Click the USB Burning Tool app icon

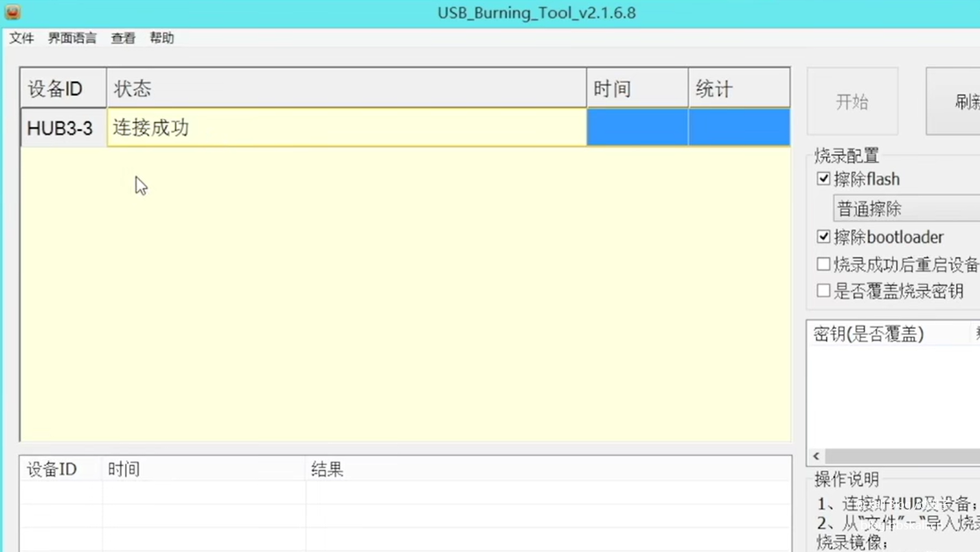pyautogui.click(x=12, y=12)
